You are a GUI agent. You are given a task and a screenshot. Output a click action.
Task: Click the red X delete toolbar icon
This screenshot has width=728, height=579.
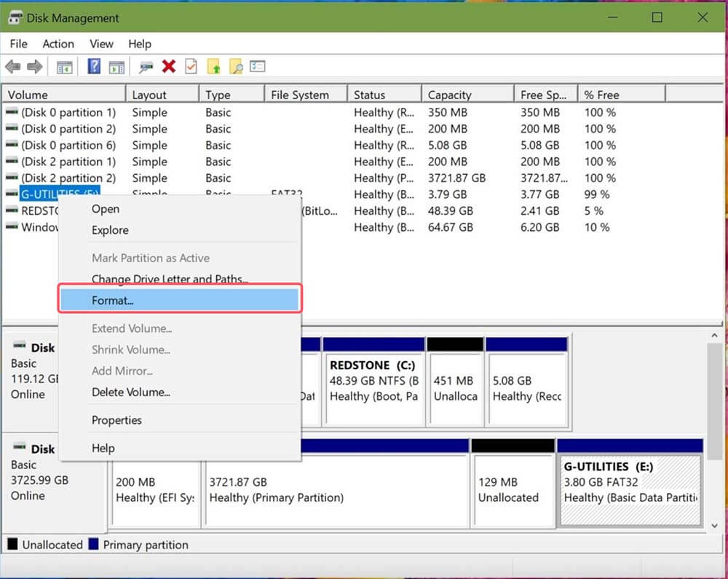(x=168, y=66)
